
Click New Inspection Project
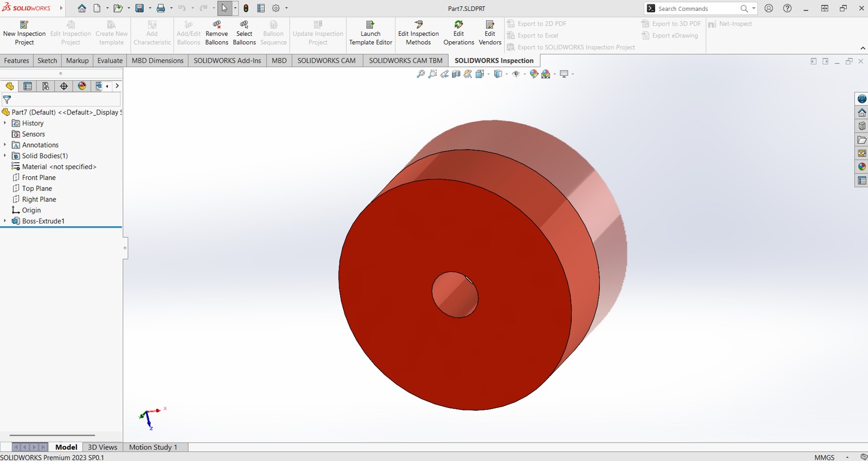(x=24, y=33)
